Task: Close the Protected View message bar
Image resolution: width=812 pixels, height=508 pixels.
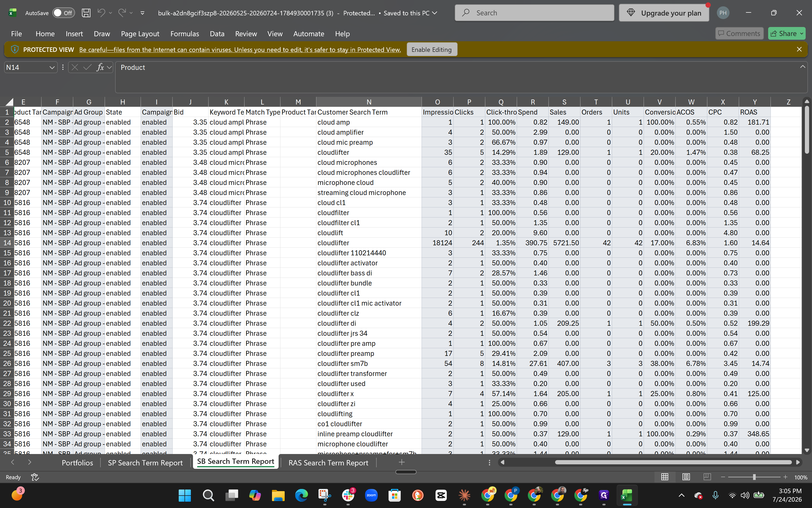Action: (799, 49)
